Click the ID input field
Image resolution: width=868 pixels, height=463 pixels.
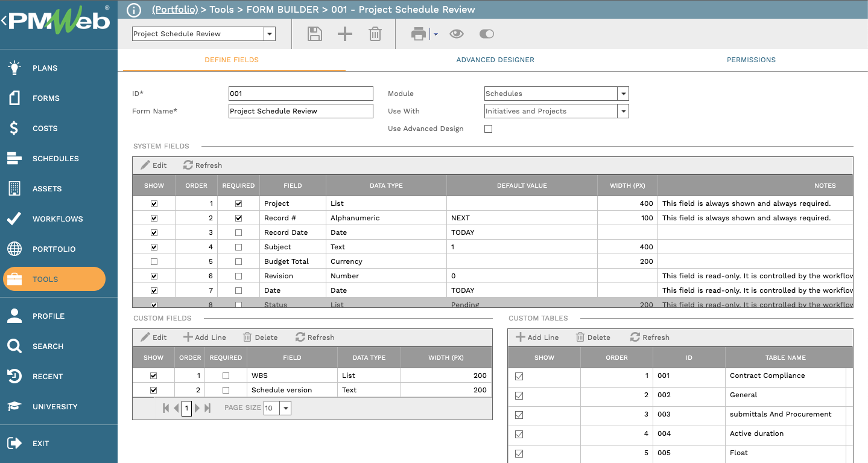click(301, 94)
